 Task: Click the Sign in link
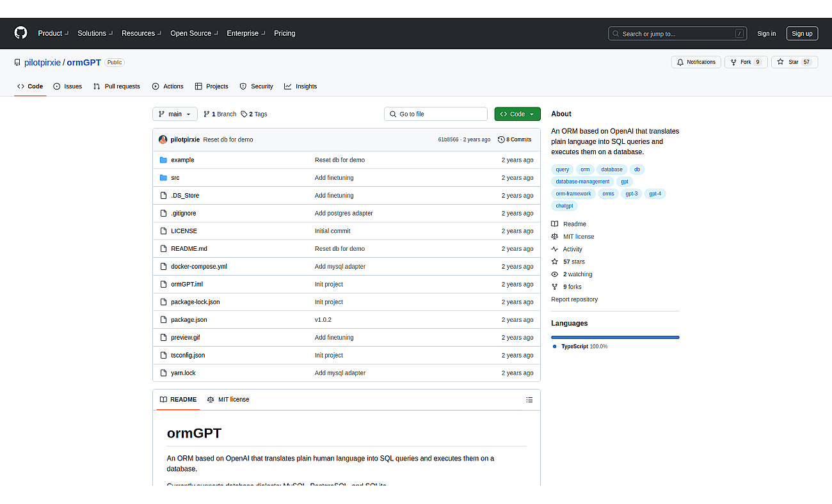(766, 34)
